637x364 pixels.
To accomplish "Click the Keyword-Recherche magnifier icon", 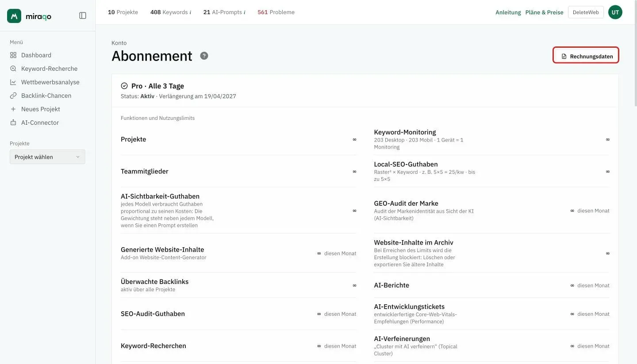I will [x=13, y=69].
